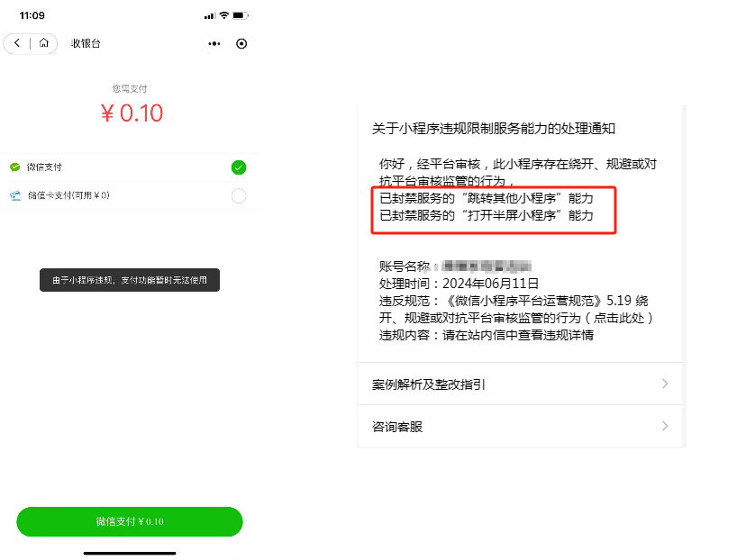
Task: Select stored-value card payment radio button
Action: point(239,195)
